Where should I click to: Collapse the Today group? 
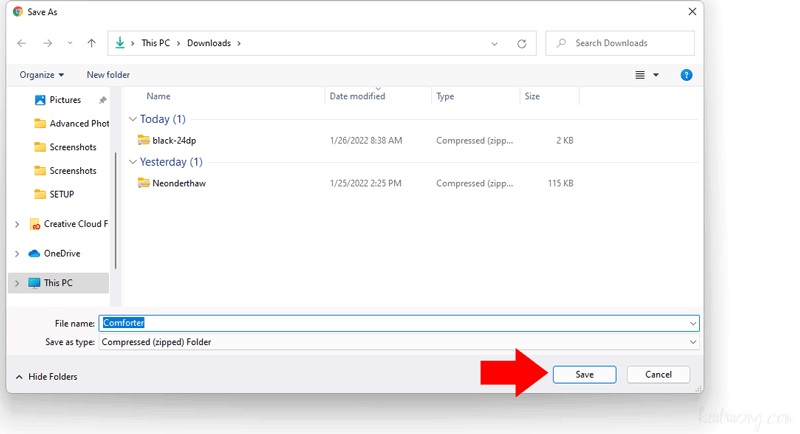click(x=133, y=119)
